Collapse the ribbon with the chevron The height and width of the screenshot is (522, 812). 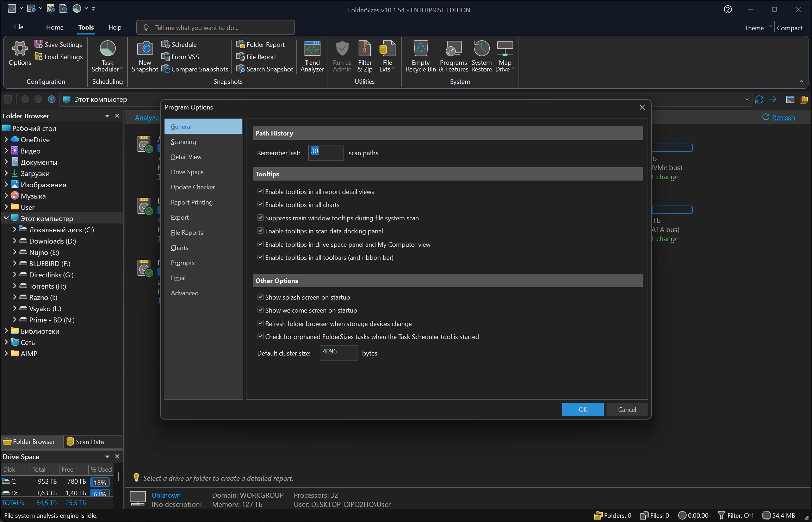801,81
